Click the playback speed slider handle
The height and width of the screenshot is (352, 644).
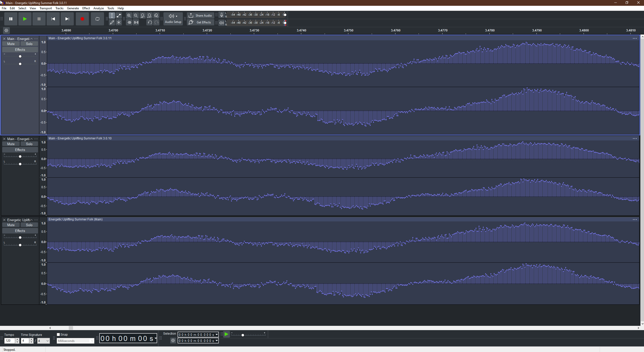point(243,335)
